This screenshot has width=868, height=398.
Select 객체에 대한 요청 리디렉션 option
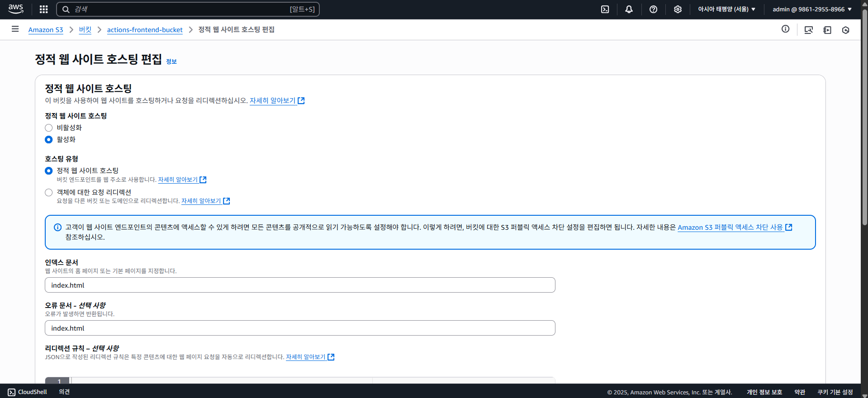tap(49, 192)
